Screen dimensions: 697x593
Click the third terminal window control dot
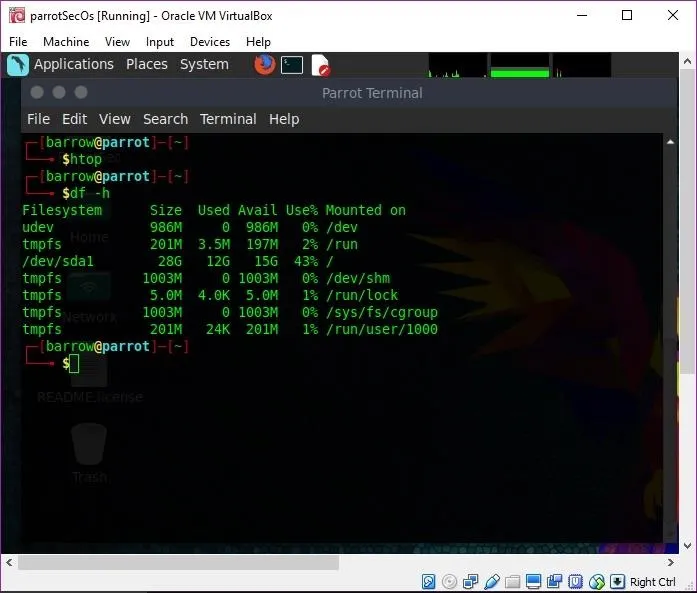[x=81, y=92]
